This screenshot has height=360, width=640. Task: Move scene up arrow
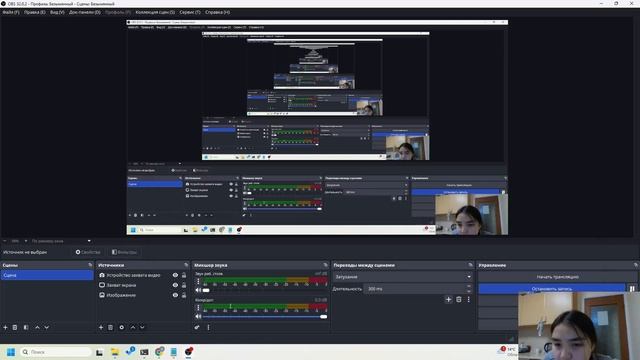(x=37, y=327)
